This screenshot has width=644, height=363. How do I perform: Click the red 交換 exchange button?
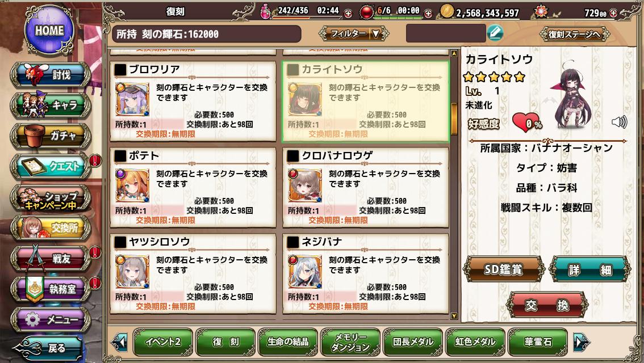(547, 305)
